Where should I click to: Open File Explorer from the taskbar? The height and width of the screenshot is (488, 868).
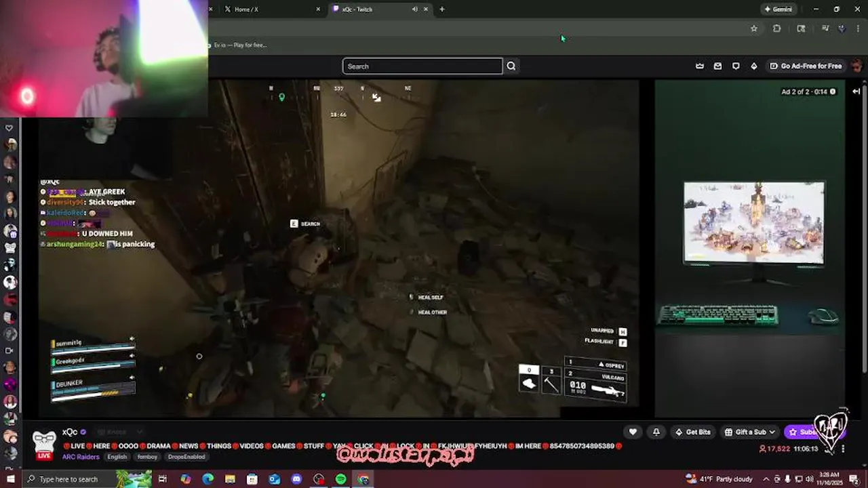[230, 479]
